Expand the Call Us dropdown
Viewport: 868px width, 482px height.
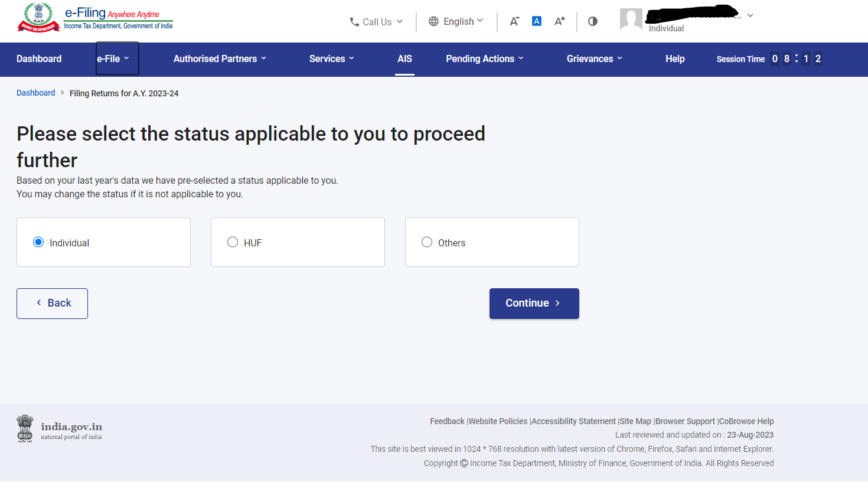point(376,22)
